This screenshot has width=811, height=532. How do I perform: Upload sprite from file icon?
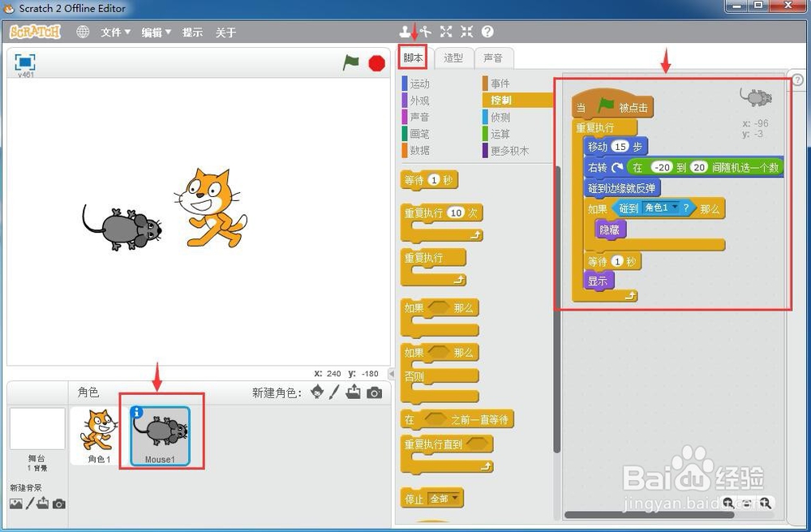coord(354,392)
